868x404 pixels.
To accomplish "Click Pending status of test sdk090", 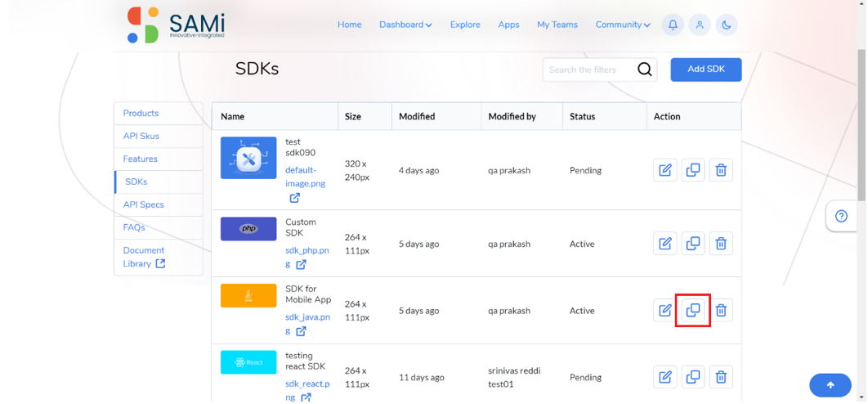I will [x=586, y=170].
